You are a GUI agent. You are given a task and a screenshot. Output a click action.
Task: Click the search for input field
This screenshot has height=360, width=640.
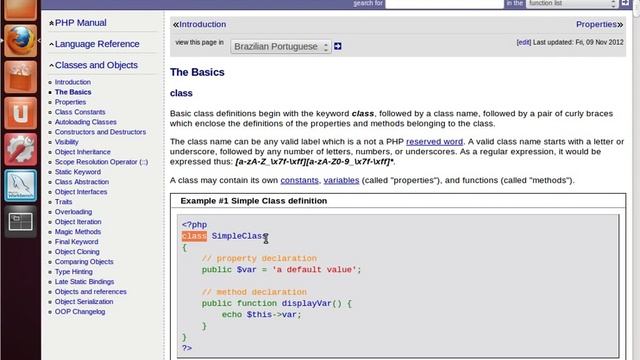(444, 4)
